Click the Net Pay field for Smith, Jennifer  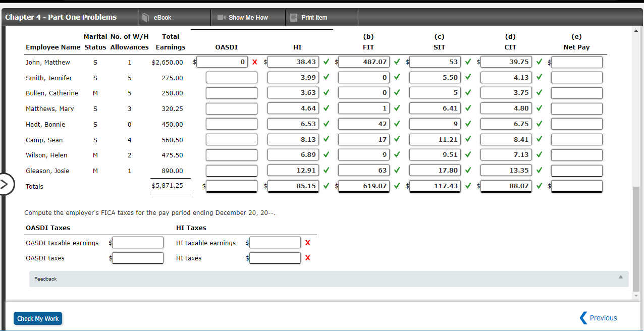pyautogui.click(x=577, y=78)
